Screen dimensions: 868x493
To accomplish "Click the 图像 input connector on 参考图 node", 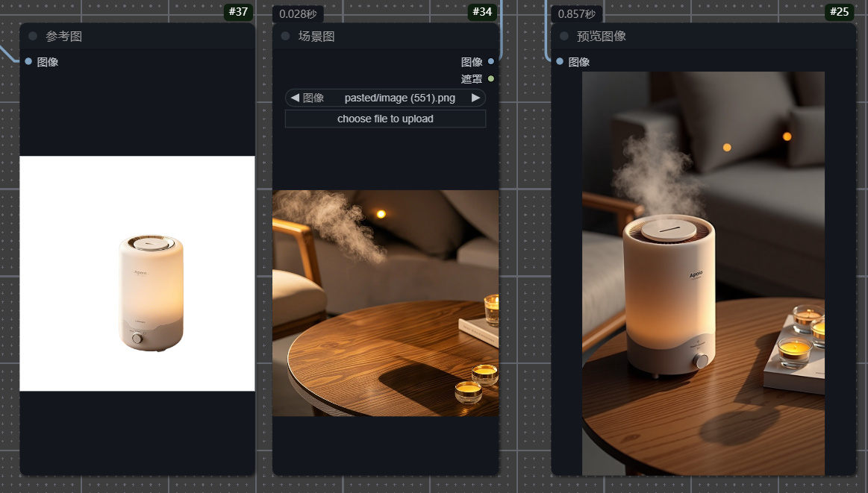I will (28, 61).
